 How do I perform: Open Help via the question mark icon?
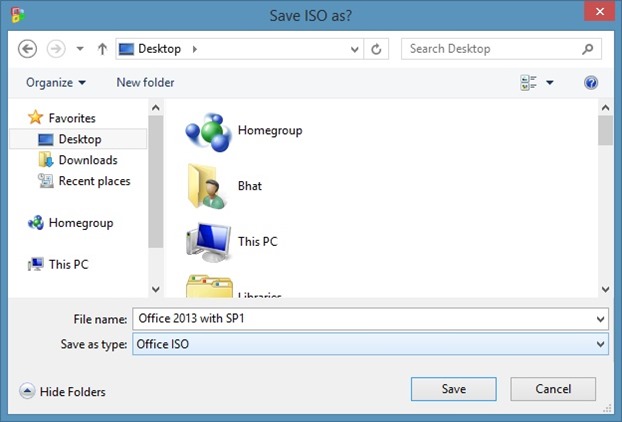tap(591, 83)
